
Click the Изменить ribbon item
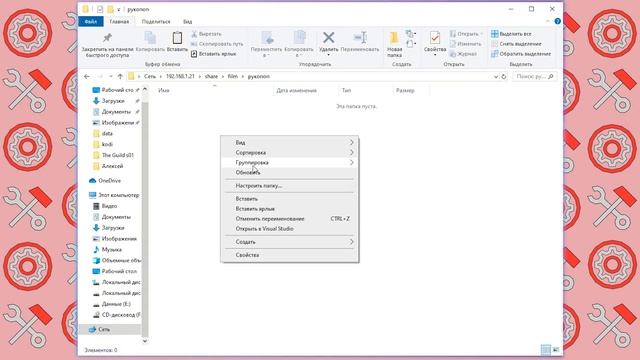pyautogui.click(x=466, y=44)
